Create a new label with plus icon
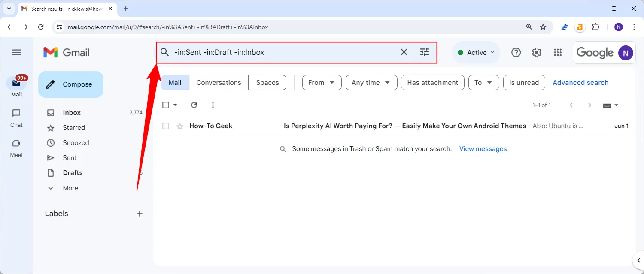The width and height of the screenshot is (644, 274). (140, 214)
